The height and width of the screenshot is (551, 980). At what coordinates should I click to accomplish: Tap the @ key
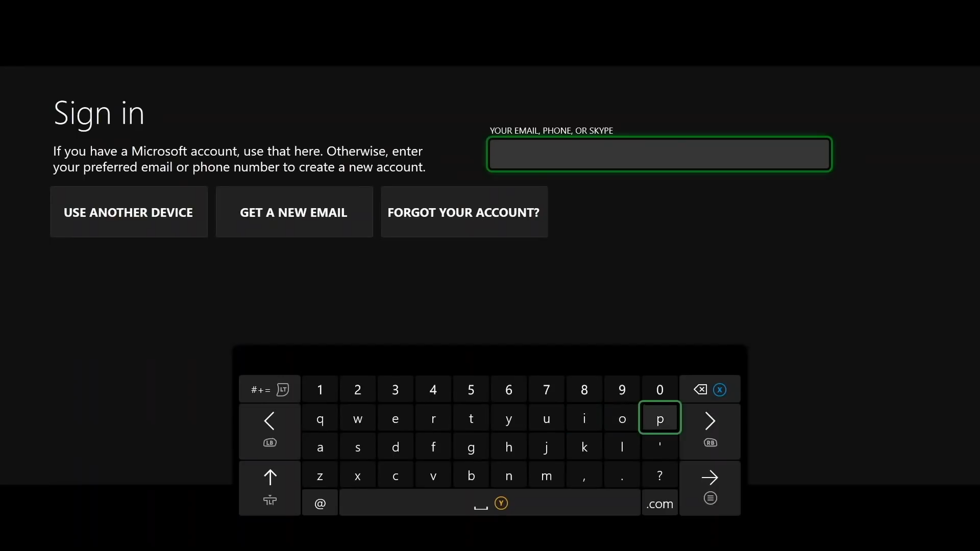coord(320,503)
